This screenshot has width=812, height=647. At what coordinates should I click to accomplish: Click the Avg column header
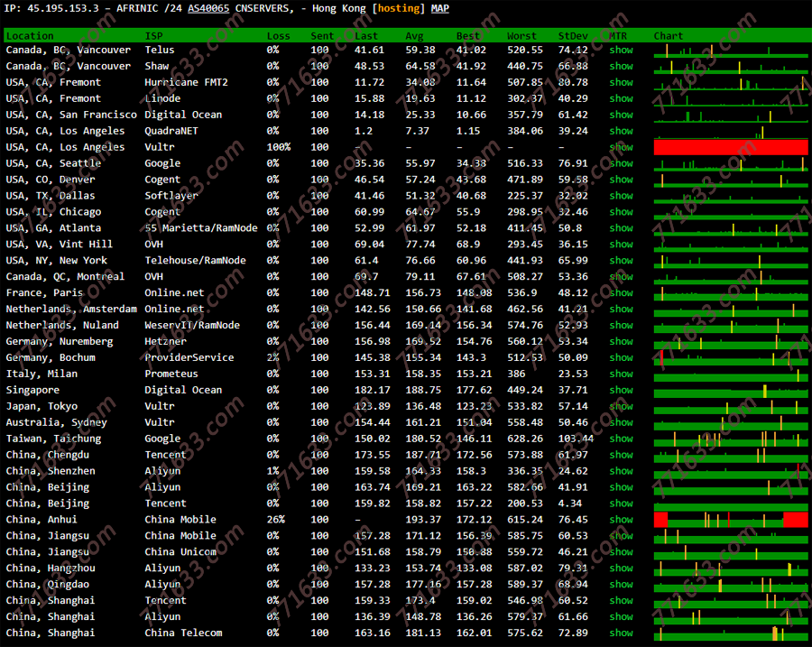point(414,36)
